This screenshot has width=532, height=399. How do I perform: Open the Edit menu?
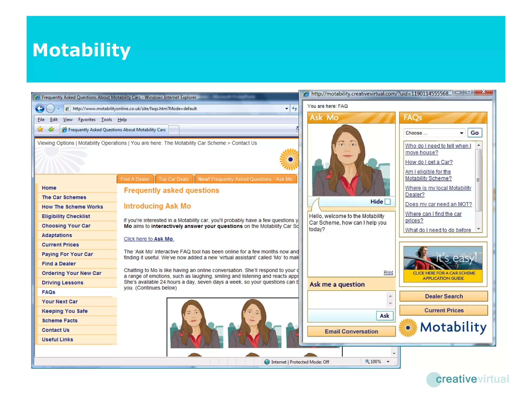[54, 119]
